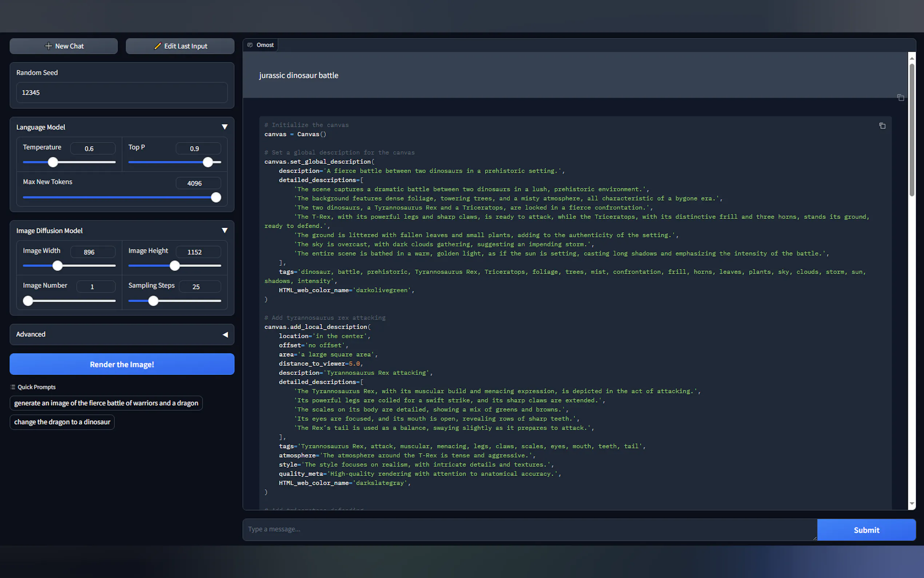Image resolution: width=924 pixels, height=578 pixels.
Task: Collapse the Language Model section
Action: [x=224, y=127]
